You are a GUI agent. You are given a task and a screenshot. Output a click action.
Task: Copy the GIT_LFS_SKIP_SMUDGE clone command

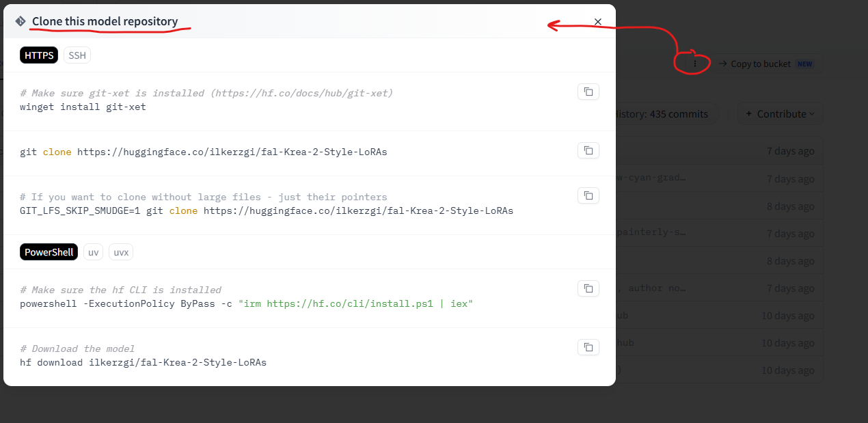588,195
